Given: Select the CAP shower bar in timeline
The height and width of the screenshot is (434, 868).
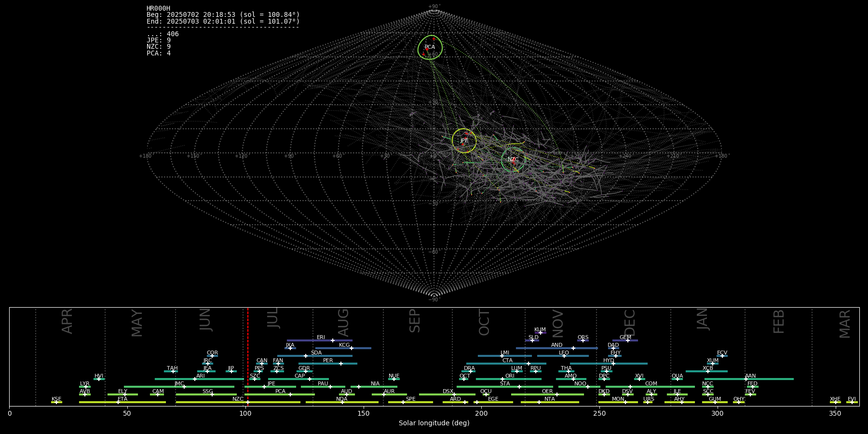Looking at the screenshot, I should point(298,379).
